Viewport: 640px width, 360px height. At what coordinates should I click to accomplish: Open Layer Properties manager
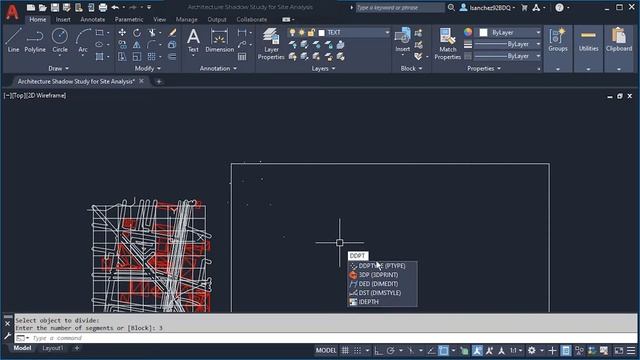point(271,44)
